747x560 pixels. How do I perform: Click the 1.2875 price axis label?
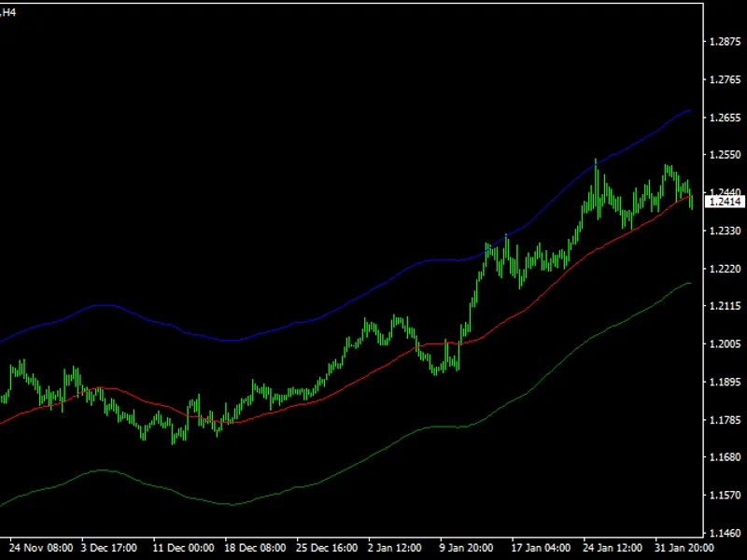click(726, 41)
